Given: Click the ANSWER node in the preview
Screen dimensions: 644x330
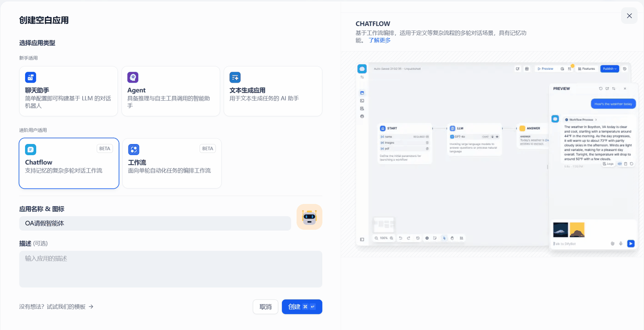Looking at the screenshot, I should [x=531, y=128].
